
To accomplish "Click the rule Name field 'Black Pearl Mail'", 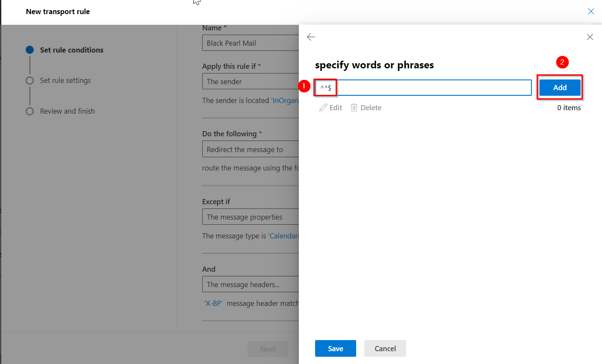I will click(250, 43).
